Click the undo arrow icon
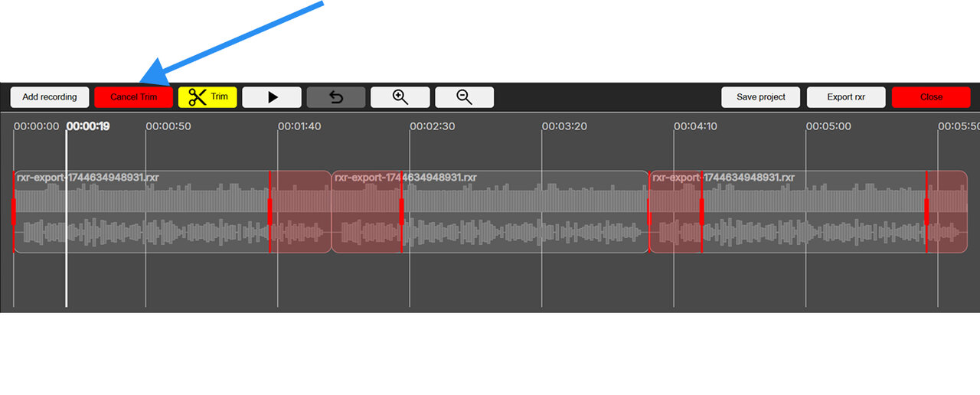The width and height of the screenshot is (980, 395). pos(336,97)
